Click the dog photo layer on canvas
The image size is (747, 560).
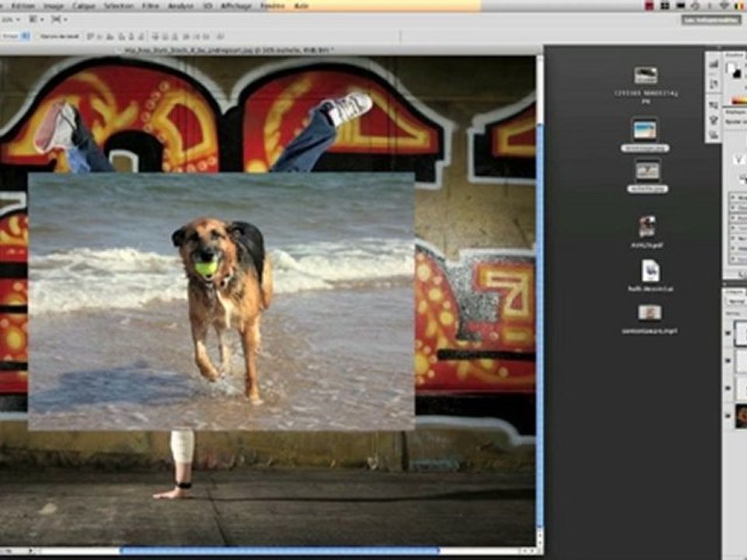221,302
